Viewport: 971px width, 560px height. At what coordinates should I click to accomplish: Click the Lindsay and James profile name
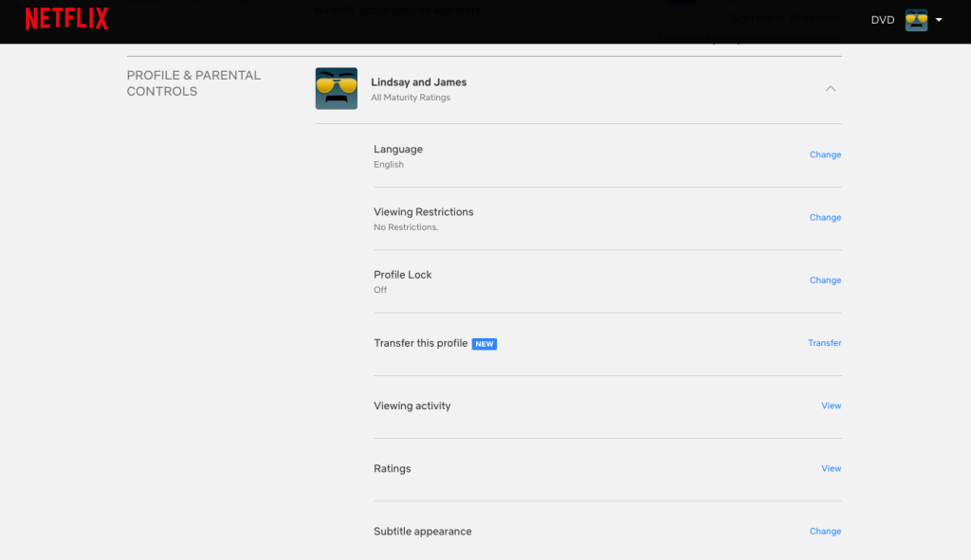click(418, 82)
